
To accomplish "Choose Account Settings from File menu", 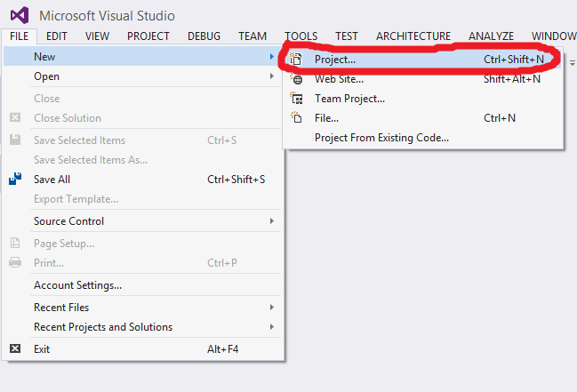I will (77, 285).
